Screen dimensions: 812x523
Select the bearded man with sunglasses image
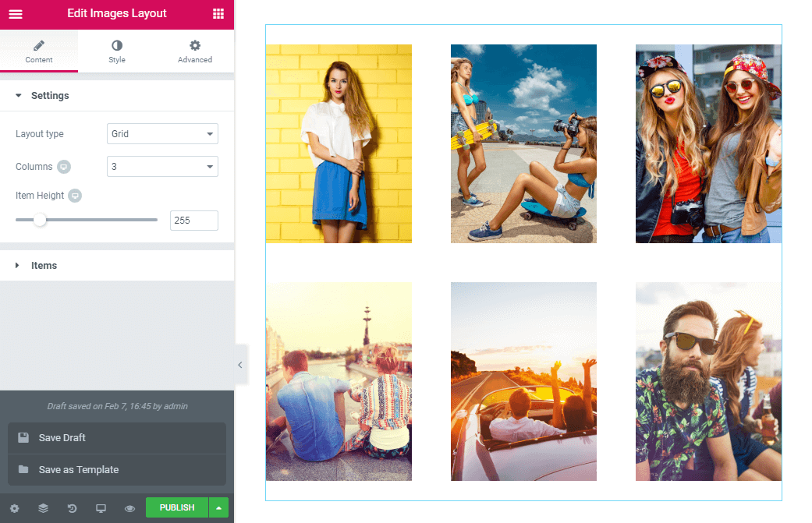[x=708, y=382]
